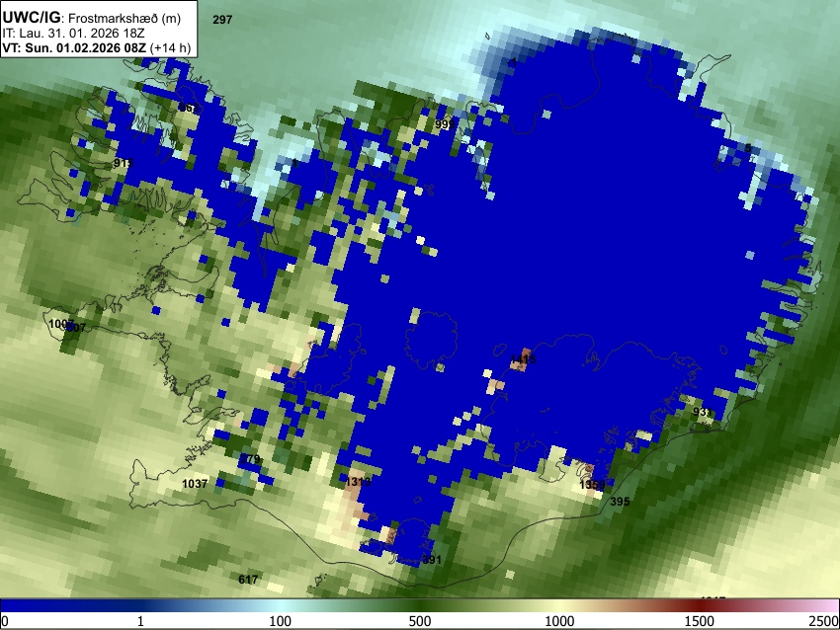Select the map value '297'
840x630 pixels.
click(222, 20)
